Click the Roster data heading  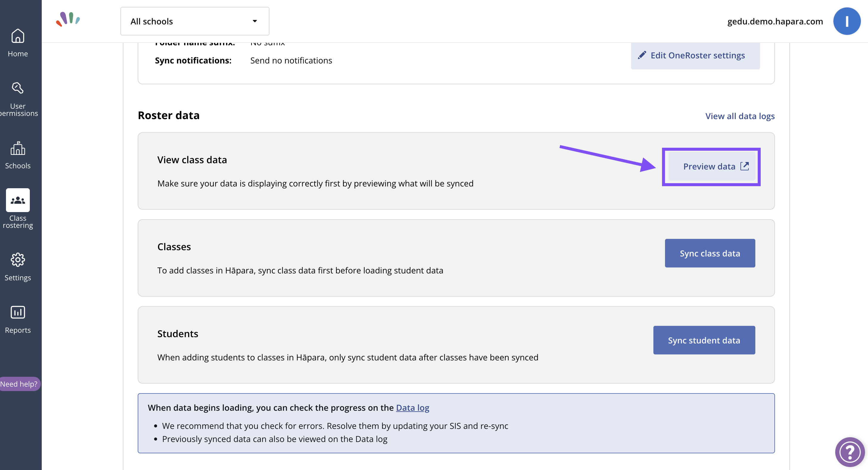pyautogui.click(x=168, y=116)
